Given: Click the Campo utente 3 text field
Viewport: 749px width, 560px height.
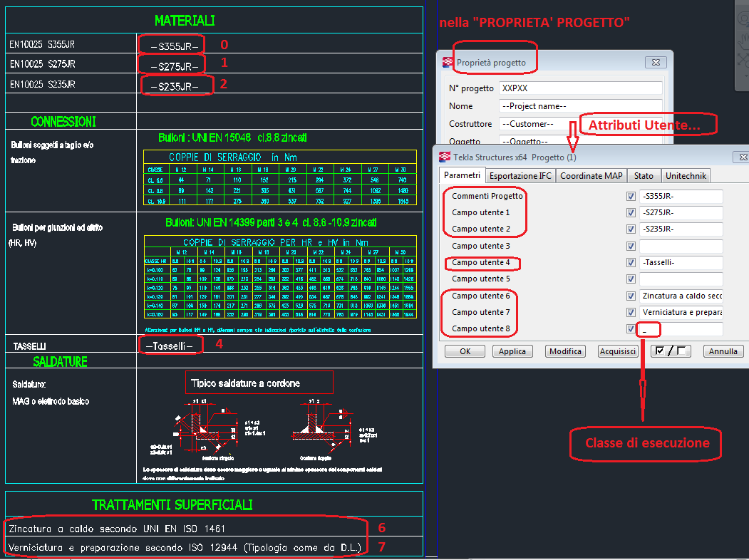Looking at the screenshot, I should pos(681,246).
